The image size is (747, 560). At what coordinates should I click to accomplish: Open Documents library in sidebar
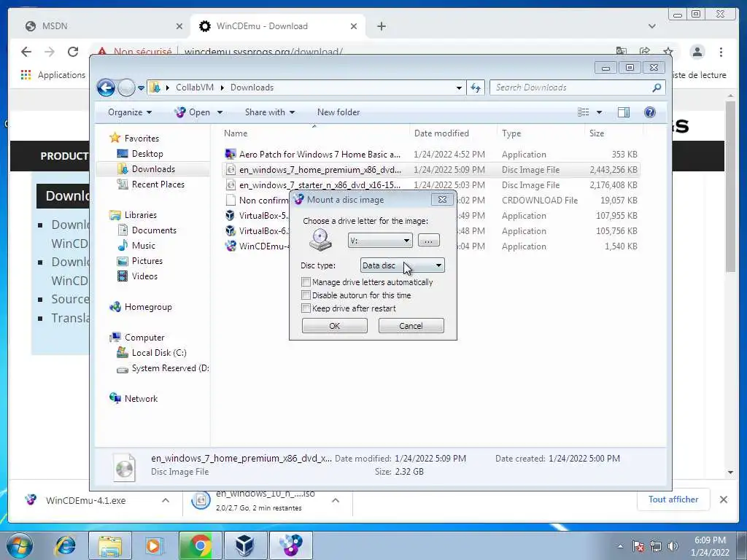pos(153,230)
